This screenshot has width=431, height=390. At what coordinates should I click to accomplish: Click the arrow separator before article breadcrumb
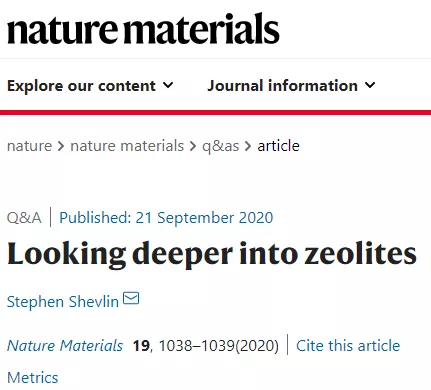tap(248, 146)
